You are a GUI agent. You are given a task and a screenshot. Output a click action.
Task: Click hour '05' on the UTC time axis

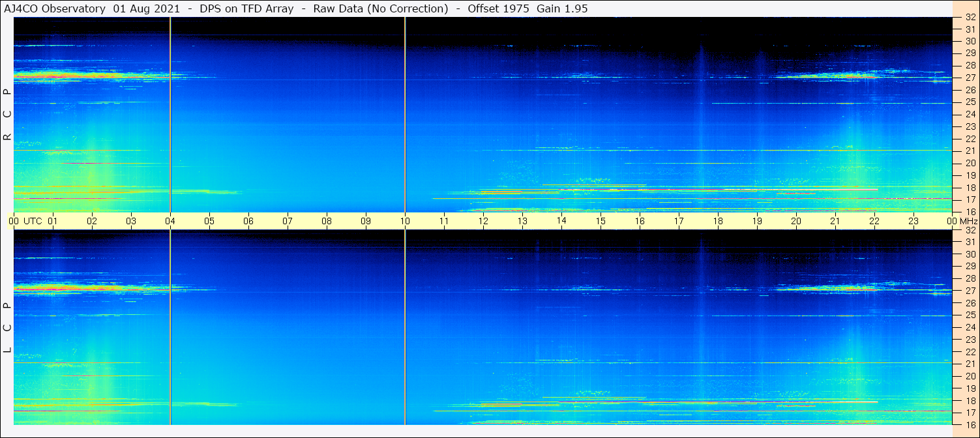tap(209, 222)
